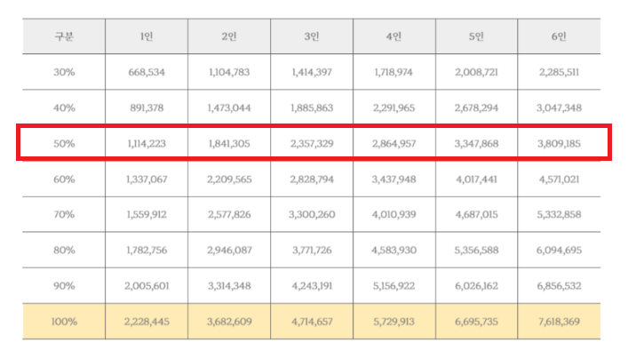Screen dimensions: 644x351
Task: Select the 30% row label
Action: coord(64,72)
